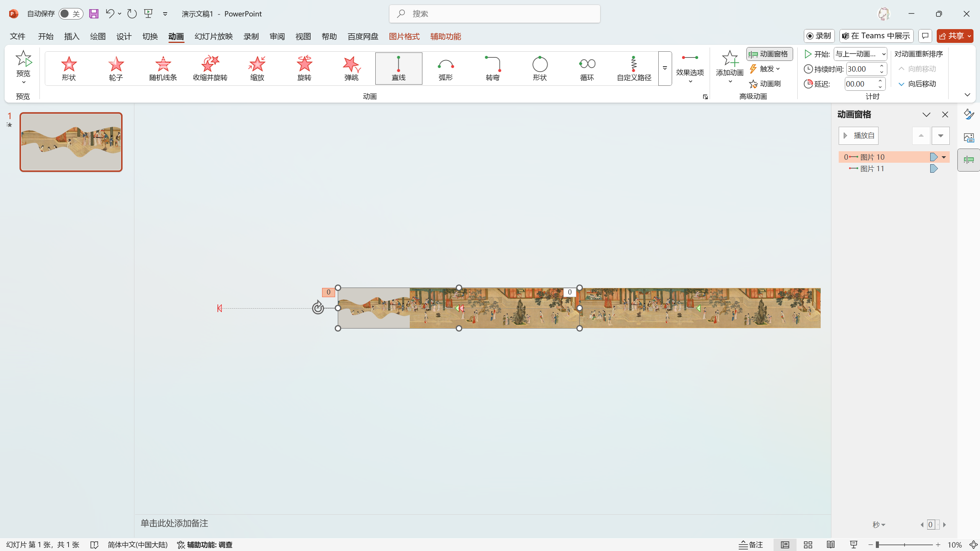Click zoom in plus button
This screenshot has height=551, width=980.
click(938, 544)
